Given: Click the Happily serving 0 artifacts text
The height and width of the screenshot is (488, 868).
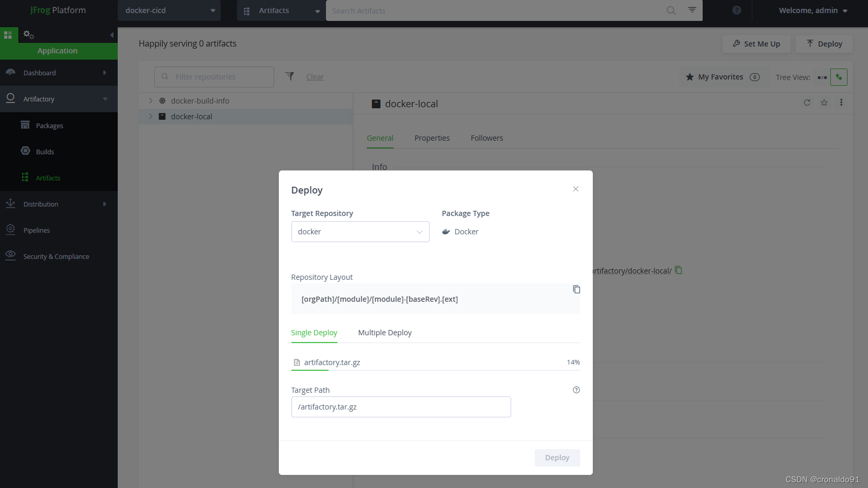Looking at the screenshot, I should pos(187,43).
